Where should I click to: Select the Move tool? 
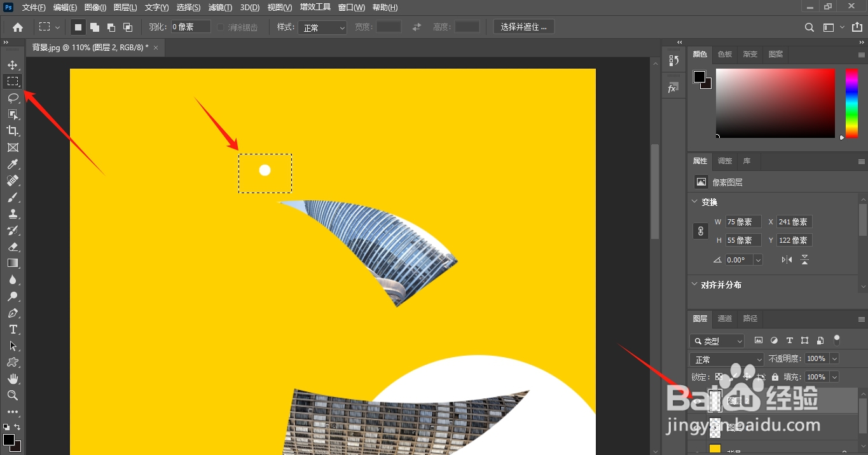tap(13, 65)
